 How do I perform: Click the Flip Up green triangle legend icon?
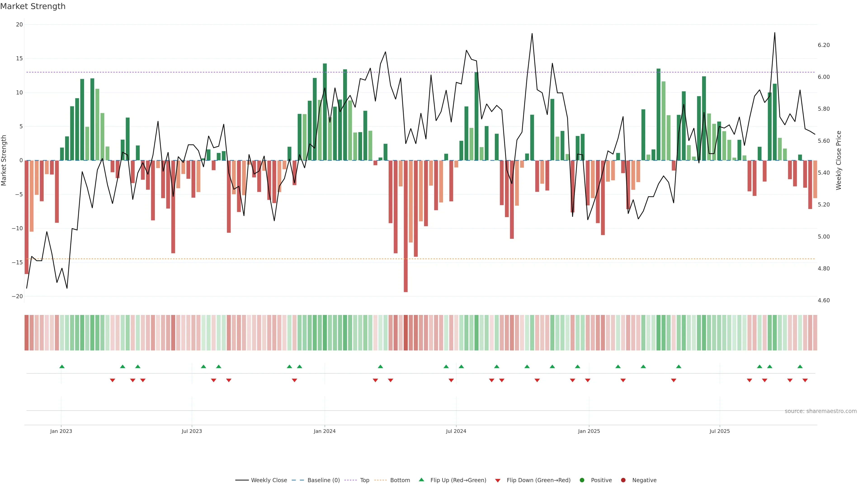[x=421, y=480]
